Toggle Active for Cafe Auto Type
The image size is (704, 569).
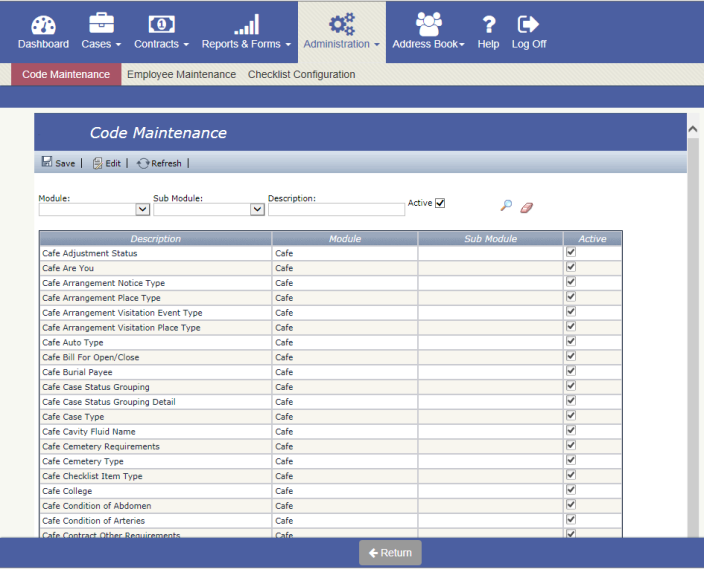click(x=571, y=341)
